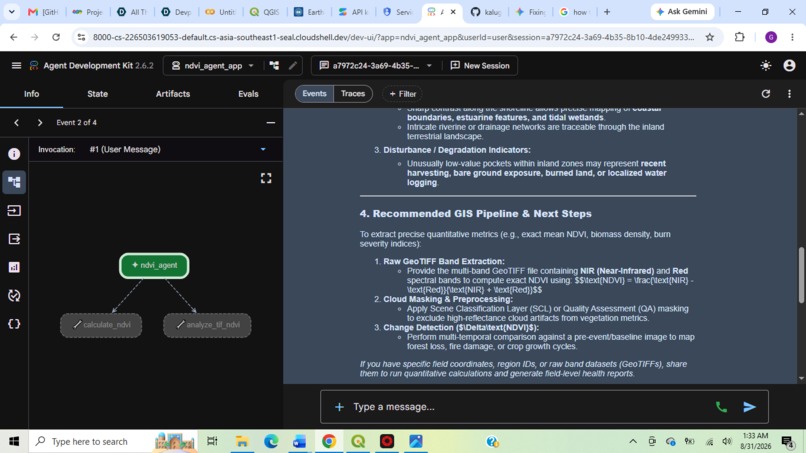Open the taskbar volume control
Viewport: 806px width, 453px height.
(726, 441)
